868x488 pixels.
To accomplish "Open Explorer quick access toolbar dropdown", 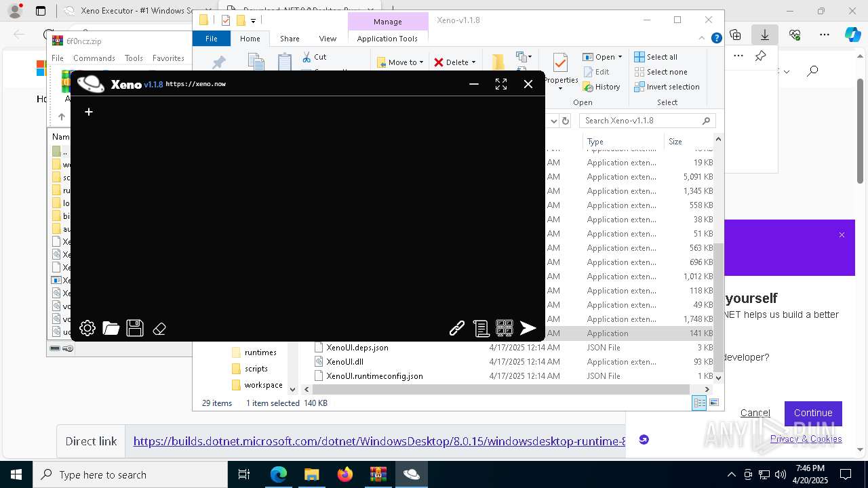I will [253, 20].
